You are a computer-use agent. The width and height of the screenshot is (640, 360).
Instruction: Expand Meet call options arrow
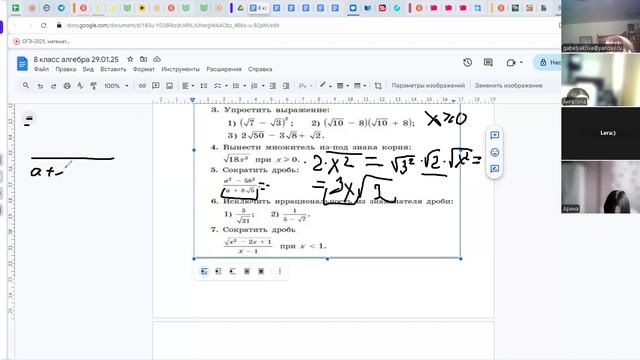[521, 62]
